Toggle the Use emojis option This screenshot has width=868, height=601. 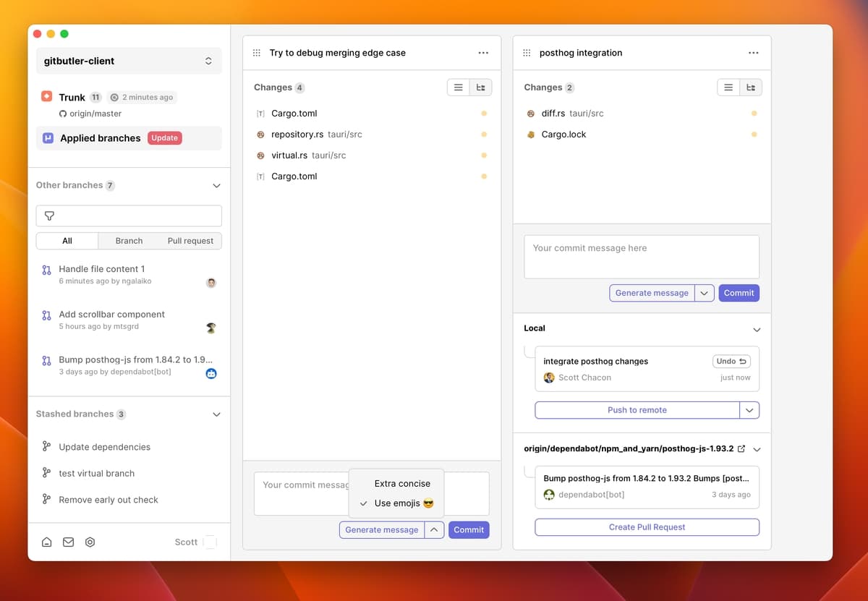(x=403, y=503)
